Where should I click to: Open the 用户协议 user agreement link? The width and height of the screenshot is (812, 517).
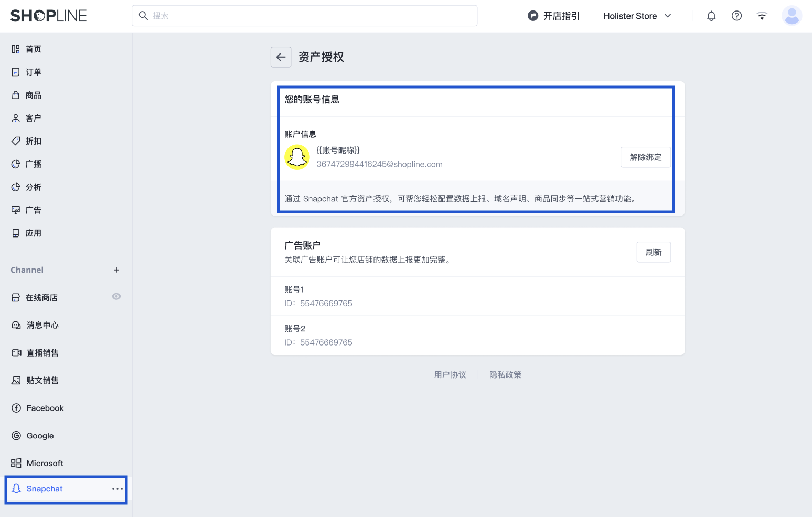pyautogui.click(x=450, y=375)
